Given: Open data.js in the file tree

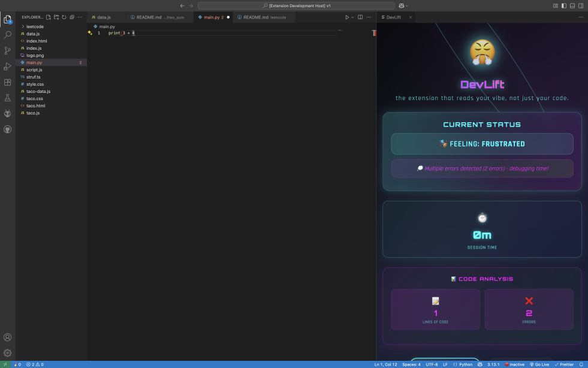Looking at the screenshot, I should click(x=52, y=34).
